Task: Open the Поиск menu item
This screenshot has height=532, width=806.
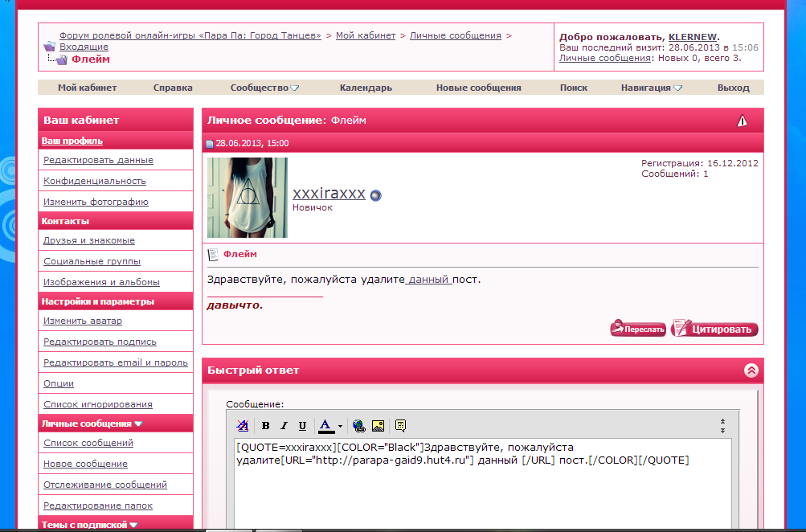Action: 574,88
